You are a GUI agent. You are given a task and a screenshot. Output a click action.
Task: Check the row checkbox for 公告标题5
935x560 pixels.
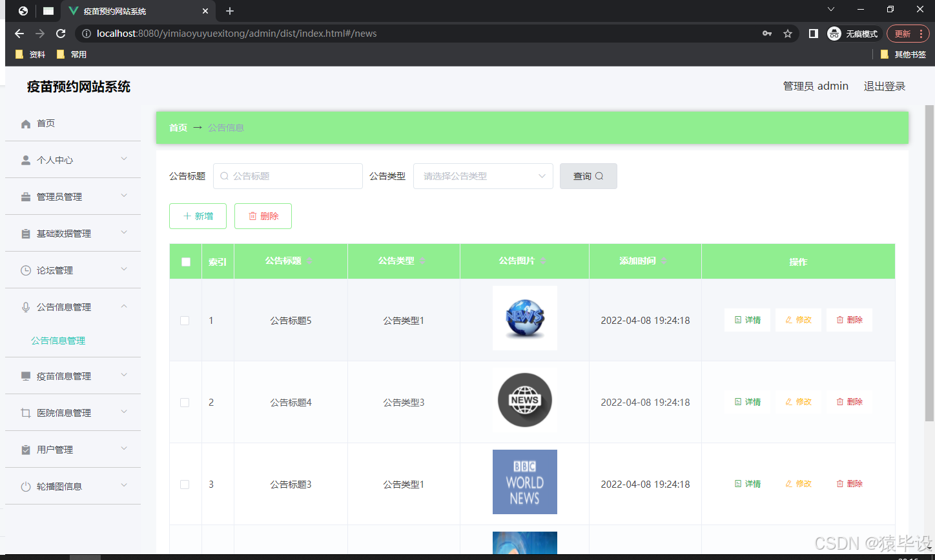(185, 321)
